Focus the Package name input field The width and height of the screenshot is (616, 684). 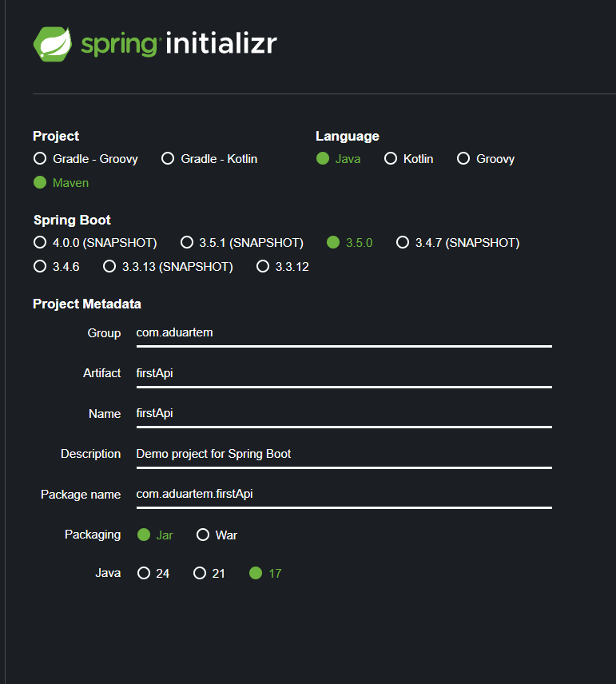pos(344,495)
